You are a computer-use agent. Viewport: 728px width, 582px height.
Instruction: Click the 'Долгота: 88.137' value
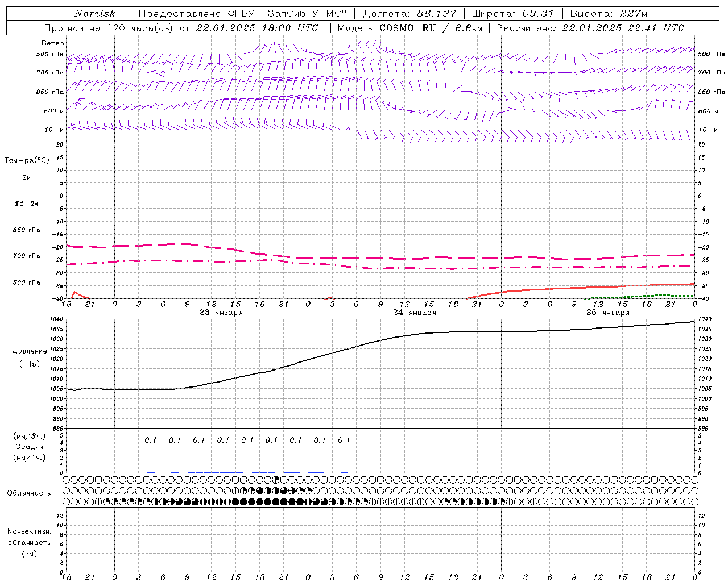point(409,14)
